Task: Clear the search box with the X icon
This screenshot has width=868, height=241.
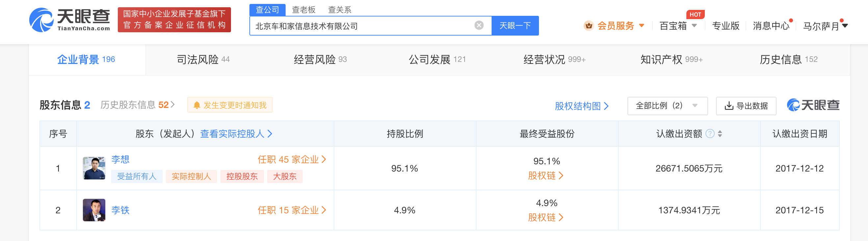Action: (x=479, y=25)
